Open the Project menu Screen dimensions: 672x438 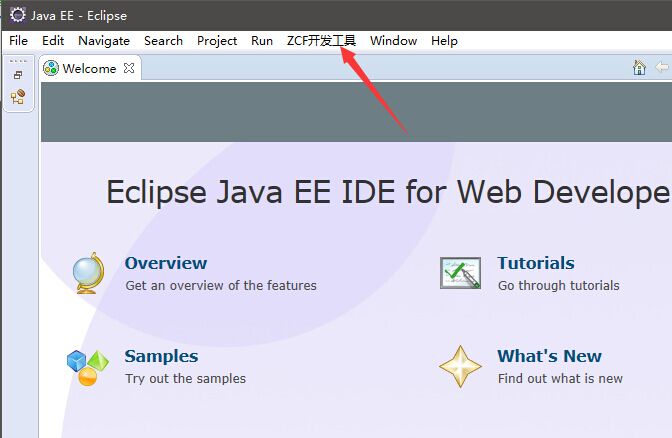pyautogui.click(x=217, y=41)
